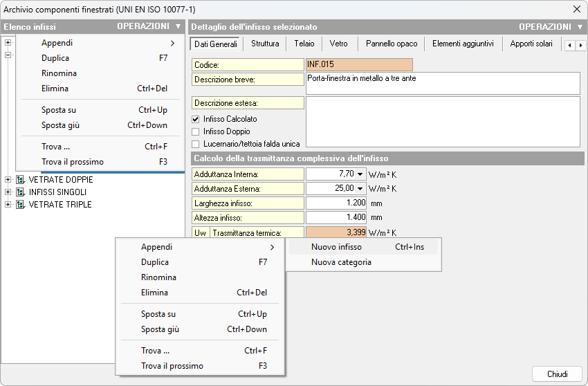588x386 pixels.
Task: Click the VETRATE TRIPLE category icon
Action: point(20,205)
